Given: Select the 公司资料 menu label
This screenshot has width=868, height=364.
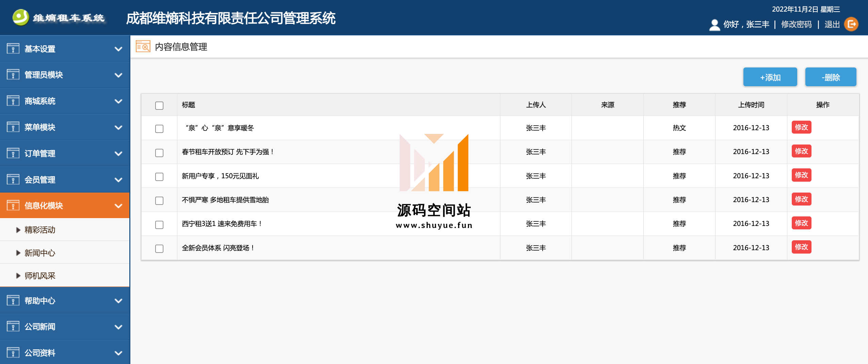Looking at the screenshot, I should [x=40, y=353].
